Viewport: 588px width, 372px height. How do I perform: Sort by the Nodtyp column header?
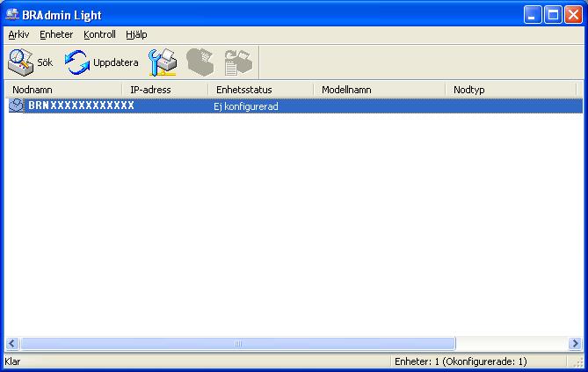coord(511,90)
